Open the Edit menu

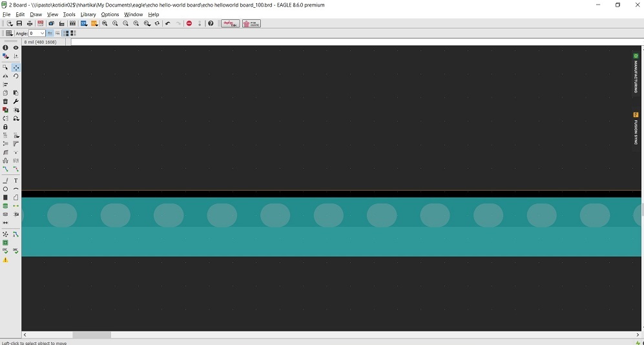pos(20,14)
